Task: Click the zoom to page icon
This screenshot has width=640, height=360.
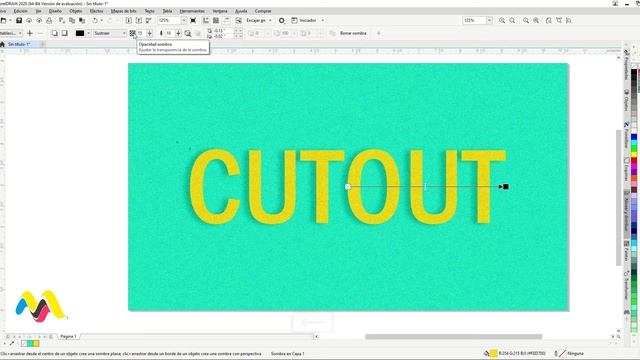Action: coord(549,20)
